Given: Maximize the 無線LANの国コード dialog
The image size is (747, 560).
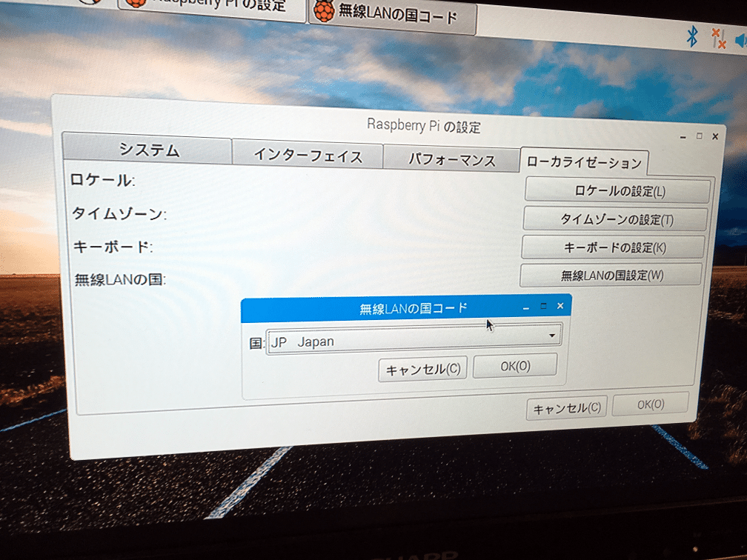Looking at the screenshot, I should pos(544,306).
